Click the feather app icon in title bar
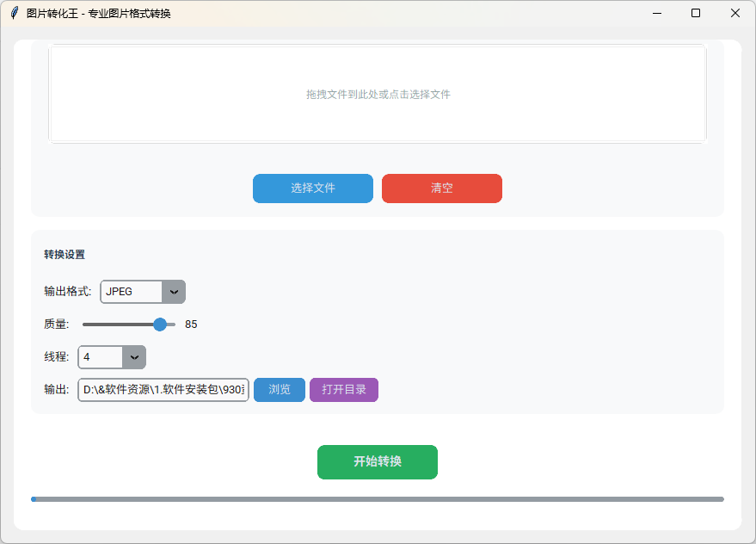756x544 pixels. pos(14,13)
